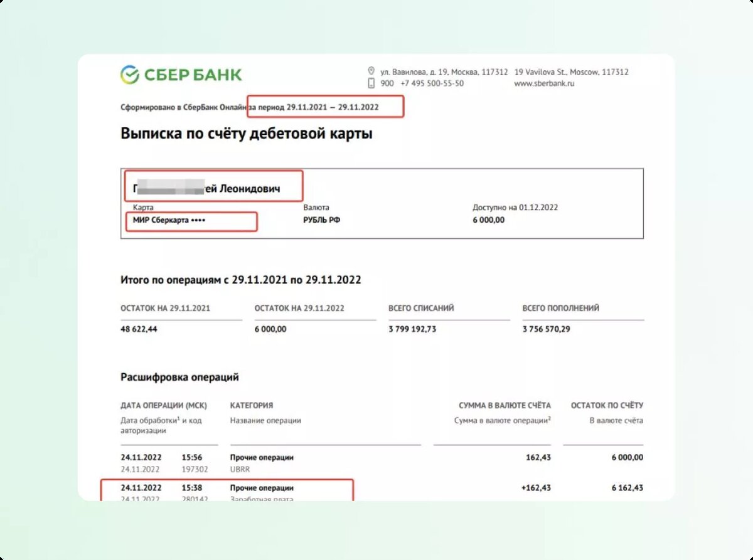
Task: Select 6 000,00 under 'Доступно на 01.12.2022'
Action: click(488, 220)
